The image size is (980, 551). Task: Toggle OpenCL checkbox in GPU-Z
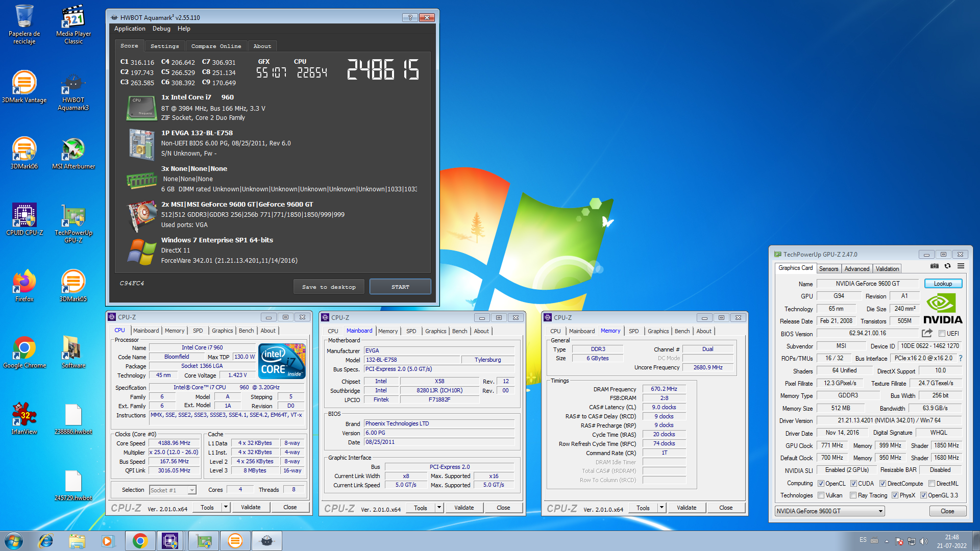pyautogui.click(x=821, y=484)
